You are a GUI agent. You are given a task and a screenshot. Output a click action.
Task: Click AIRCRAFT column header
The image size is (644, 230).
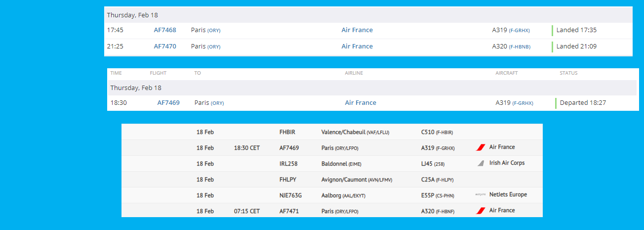point(507,73)
